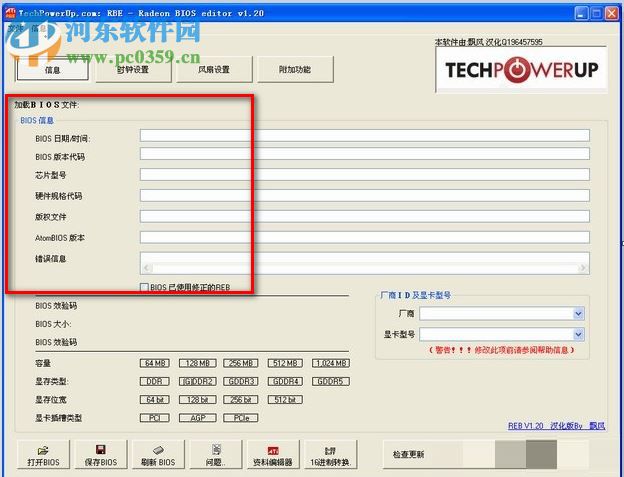Switch to the 风扇设置 tab
Image resolution: width=624 pixels, height=477 pixels.
(214, 70)
